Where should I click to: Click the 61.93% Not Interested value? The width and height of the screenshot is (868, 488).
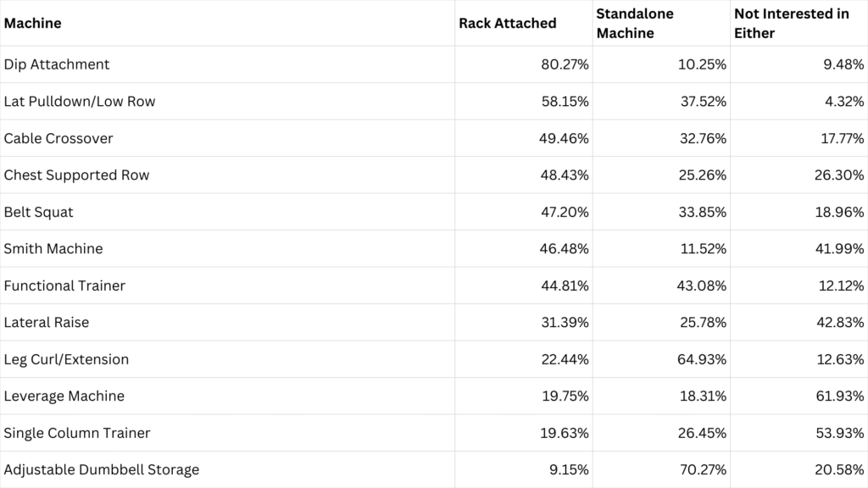tap(839, 396)
